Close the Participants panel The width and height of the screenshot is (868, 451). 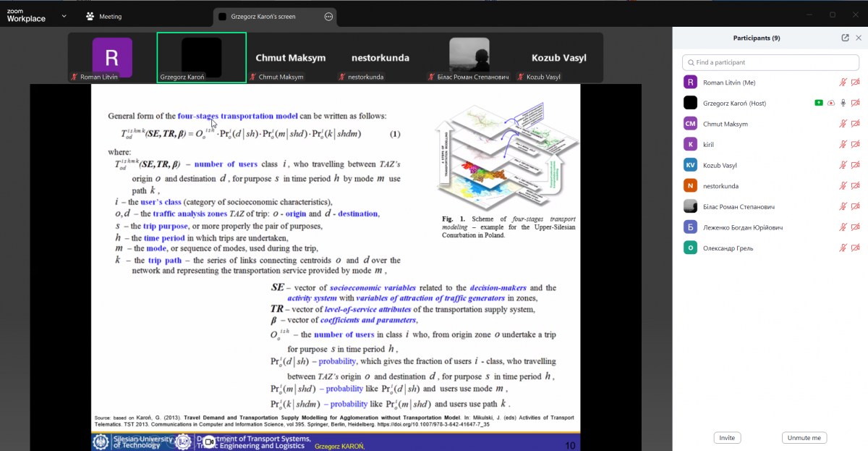(858, 38)
